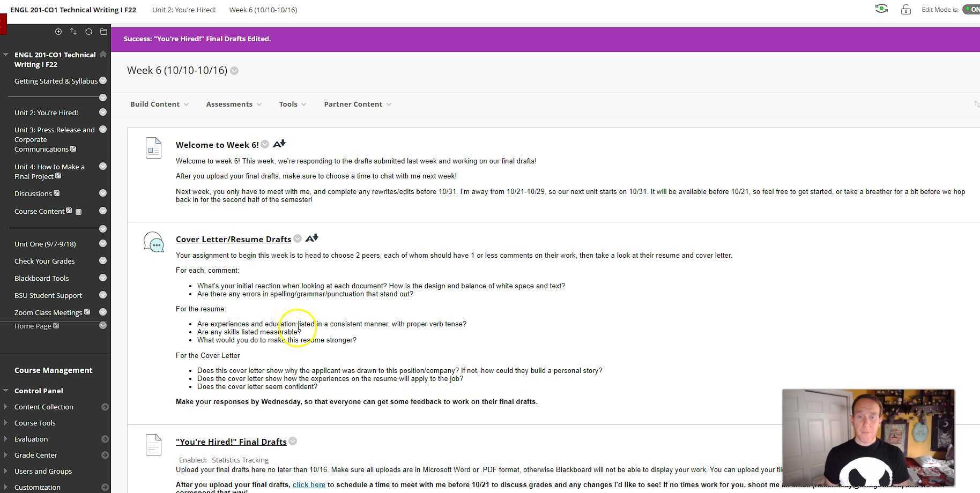
Task: Click hidden-link icon next to Discussions
Action: pos(56,193)
